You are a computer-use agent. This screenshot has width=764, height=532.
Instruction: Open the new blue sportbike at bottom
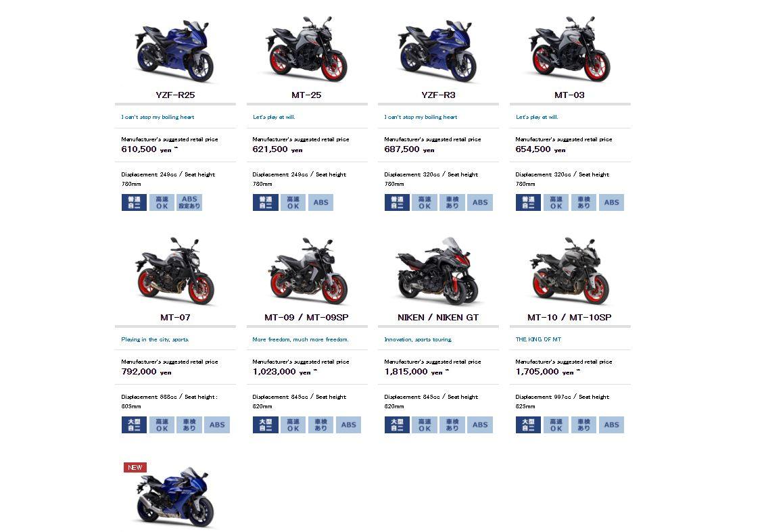pos(175,497)
